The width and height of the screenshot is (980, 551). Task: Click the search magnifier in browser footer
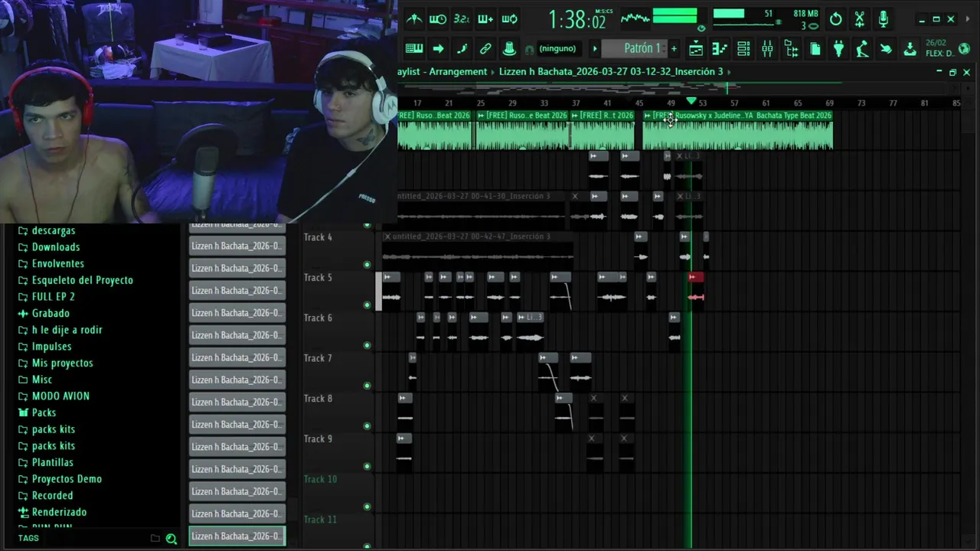[x=171, y=539]
